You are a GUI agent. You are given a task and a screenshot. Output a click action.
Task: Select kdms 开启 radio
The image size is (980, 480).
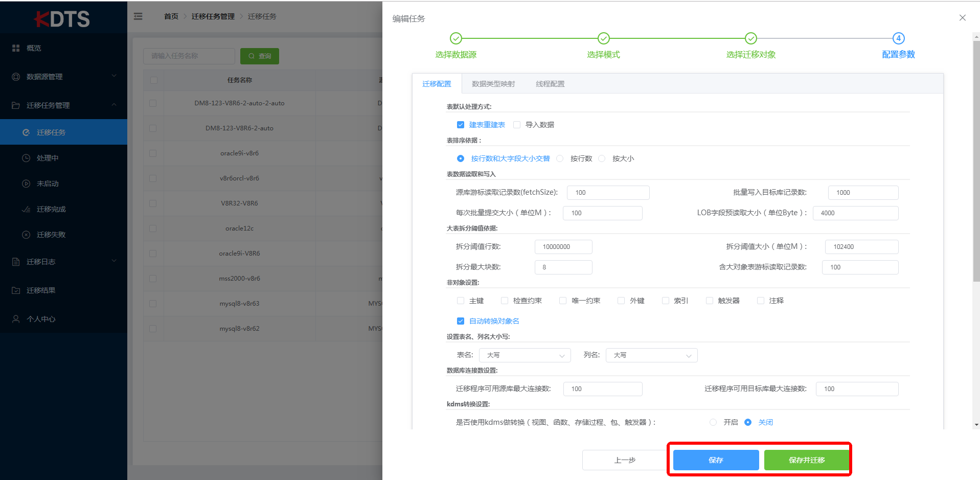713,422
